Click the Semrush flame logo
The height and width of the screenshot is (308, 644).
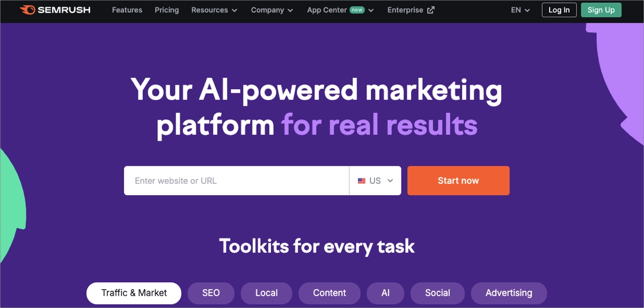(x=27, y=10)
